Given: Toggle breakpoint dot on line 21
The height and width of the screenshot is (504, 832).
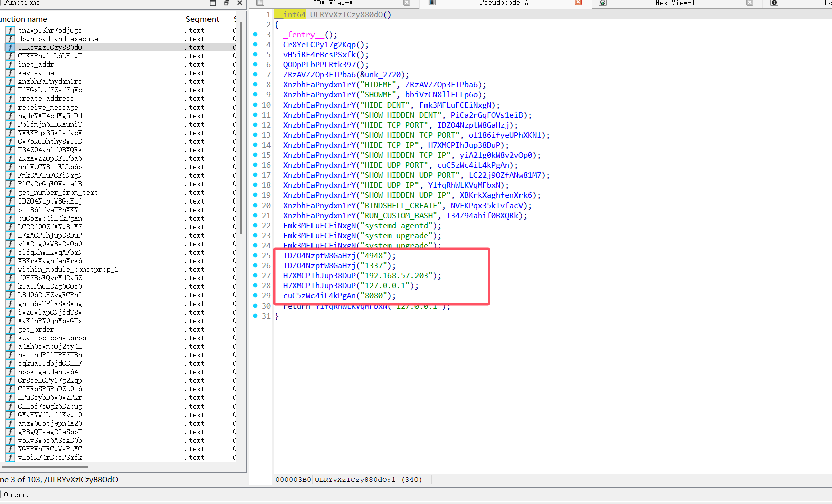Looking at the screenshot, I should point(255,215).
